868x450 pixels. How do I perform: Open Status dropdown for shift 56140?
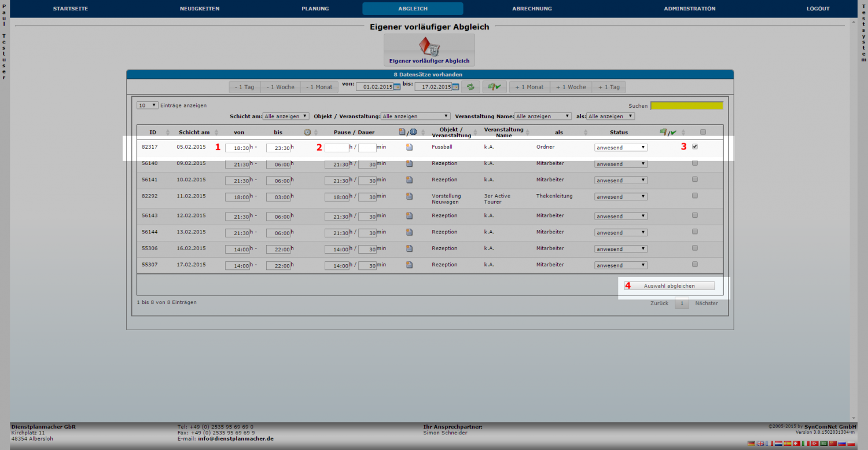[x=621, y=164]
